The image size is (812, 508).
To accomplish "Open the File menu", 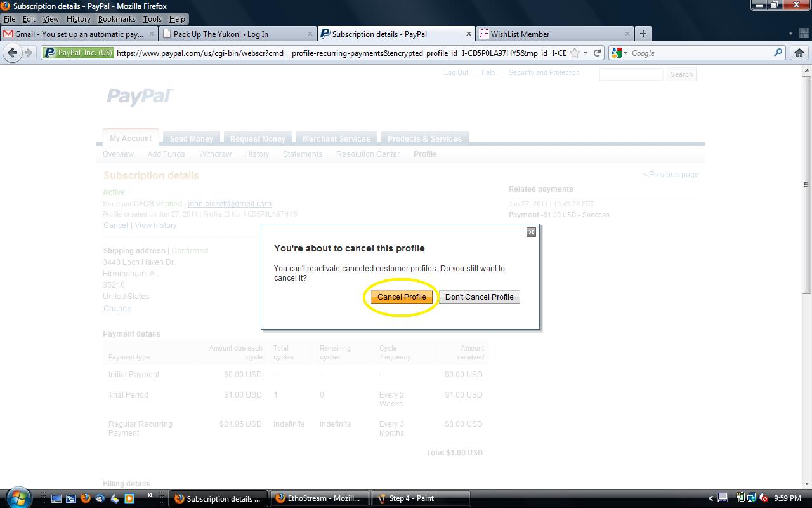I will pos(10,19).
